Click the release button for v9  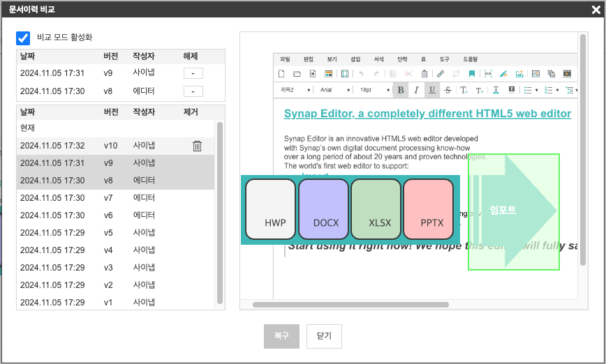click(193, 73)
